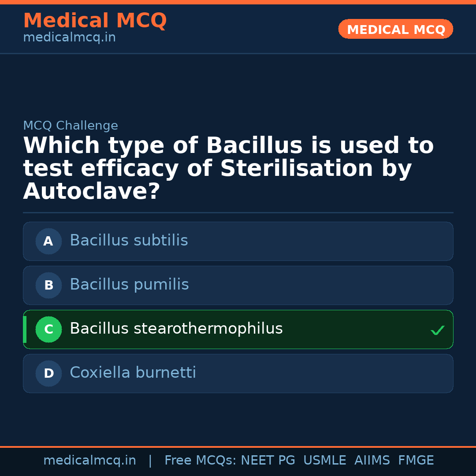
Task: Click the letter A circle icon
Action: [x=48, y=241]
